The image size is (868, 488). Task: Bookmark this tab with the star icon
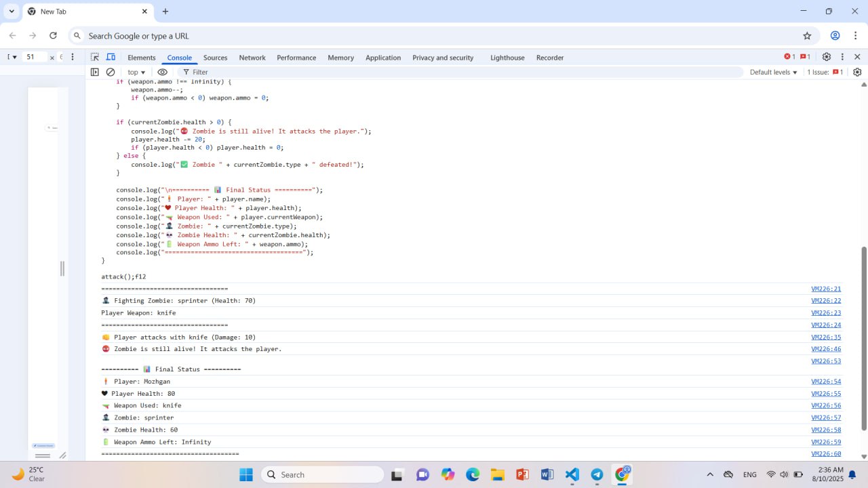pyautogui.click(x=807, y=36)
